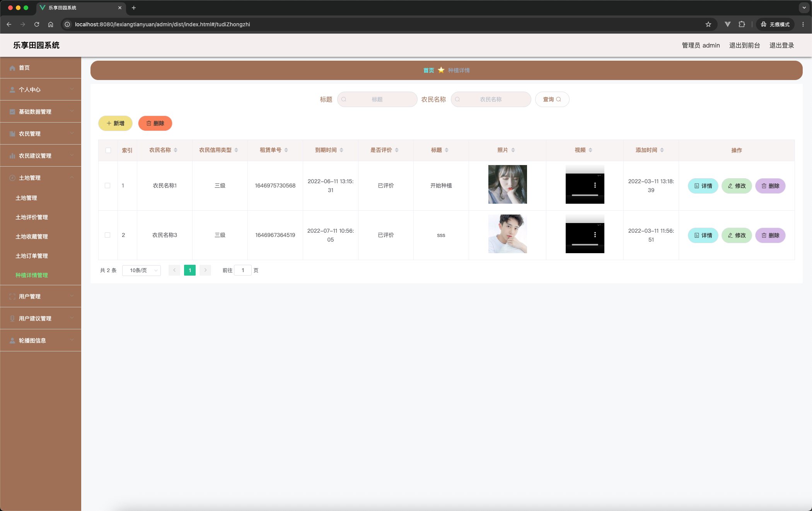Image resolution: width=812 pixels, height=511 pixels.
Task: Click the breadcrumb star icon
Action: [441, 70]
